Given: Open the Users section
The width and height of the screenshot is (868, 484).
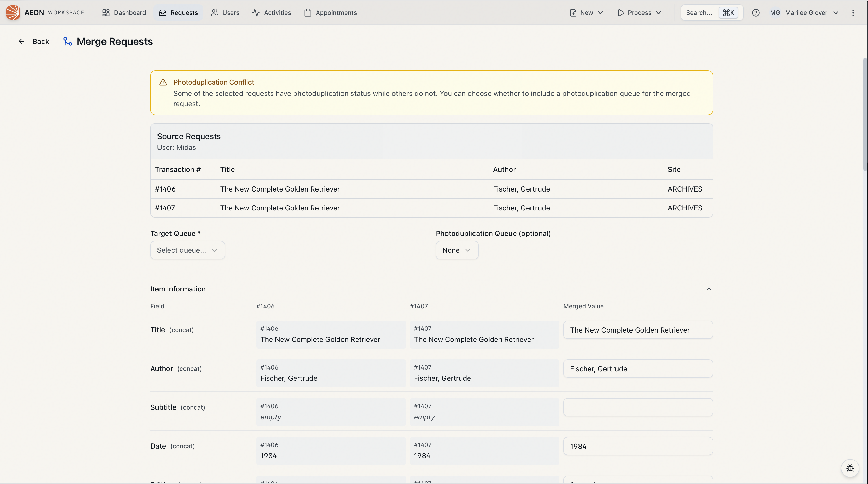Looking at the screenshot, I should tap(225, 12).
